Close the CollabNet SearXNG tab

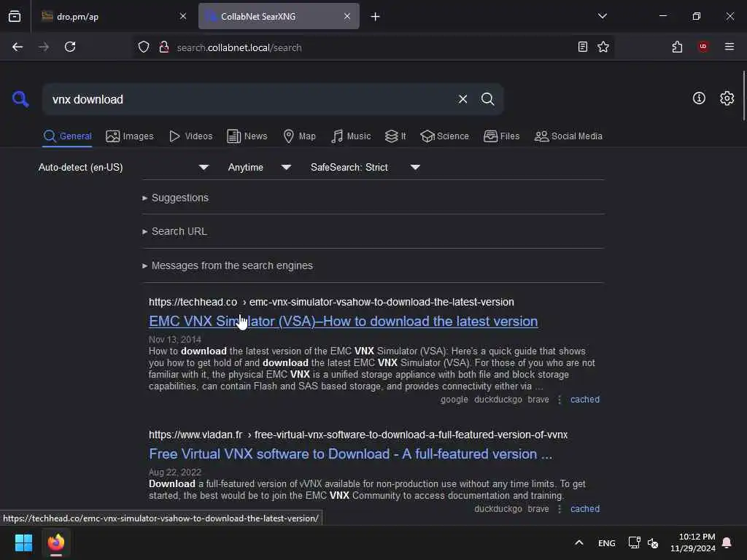pos(347,16)
